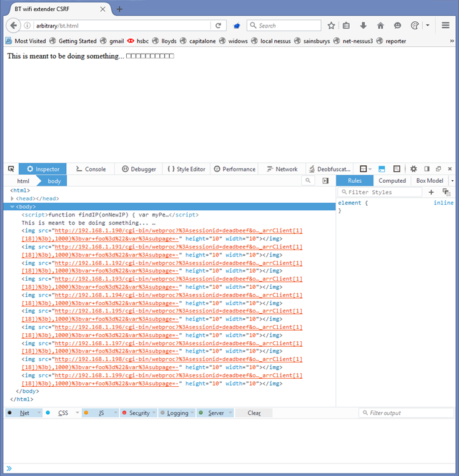Select the html breadcrumb

pos(23,181)
